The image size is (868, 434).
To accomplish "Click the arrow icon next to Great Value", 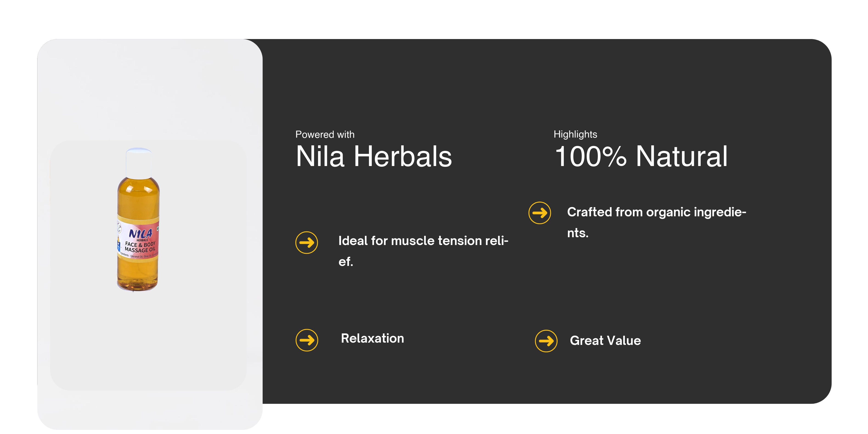I will pyautogui.click(x=546, y=341).
